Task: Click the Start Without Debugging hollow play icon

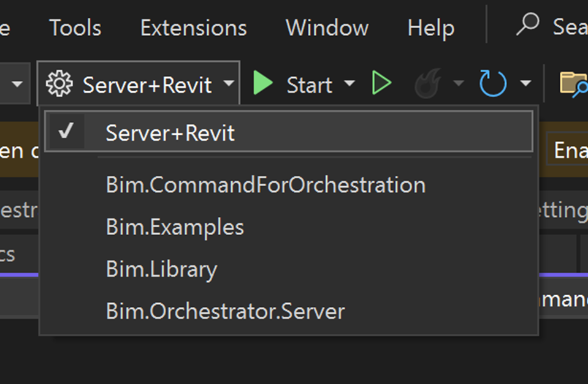Action: [x=381, y=85]
